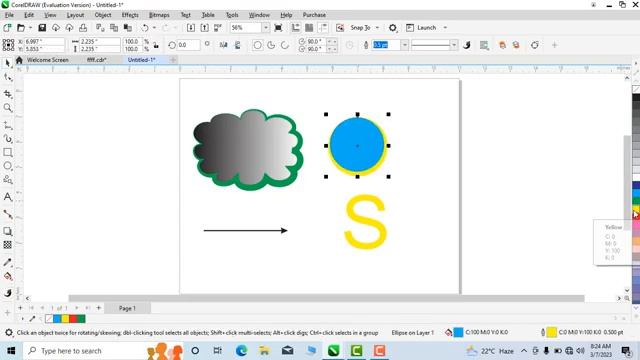Open the outline width dropdown
640x360 pixels.
[404, 45]
